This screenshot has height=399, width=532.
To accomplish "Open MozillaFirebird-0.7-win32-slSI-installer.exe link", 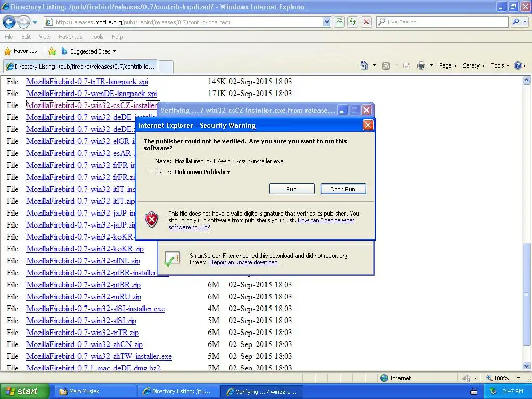I will [x=96, y=309].
